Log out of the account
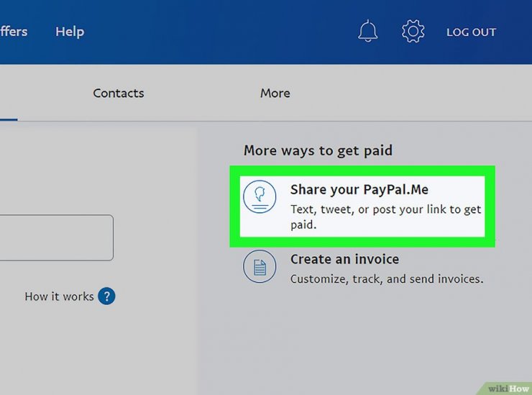Screen dimensions: 532x395 pos(471,32)
